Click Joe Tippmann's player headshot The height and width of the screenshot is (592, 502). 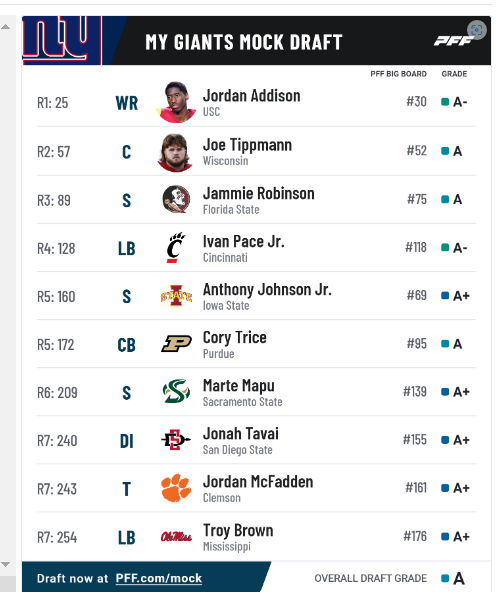[176, 153]
